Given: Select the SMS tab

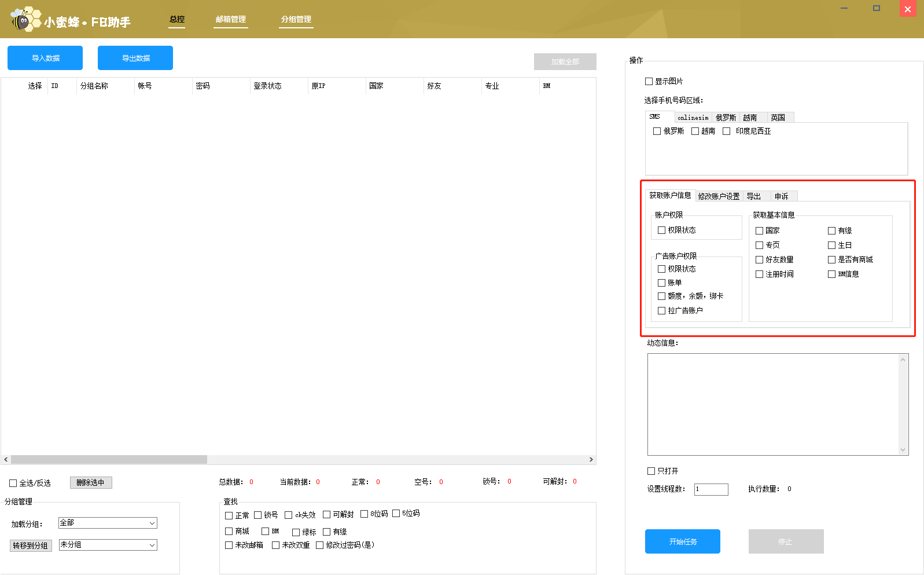Looking at the screenshot, I should pyautogui.click(x=660, y=116).
